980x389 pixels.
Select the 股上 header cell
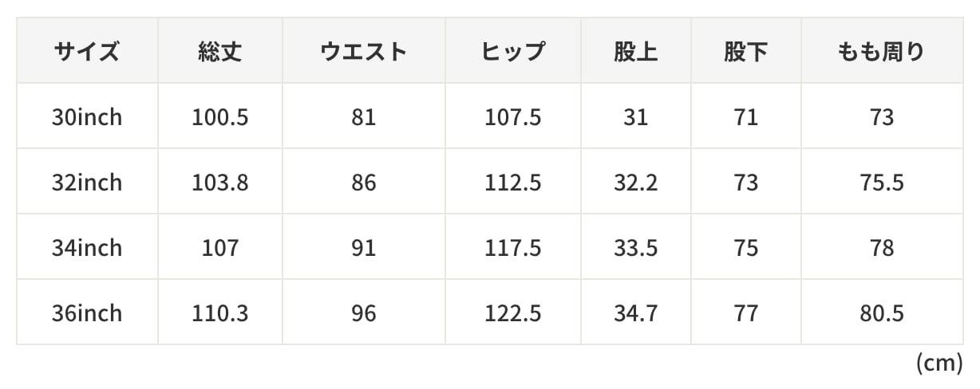636,53
